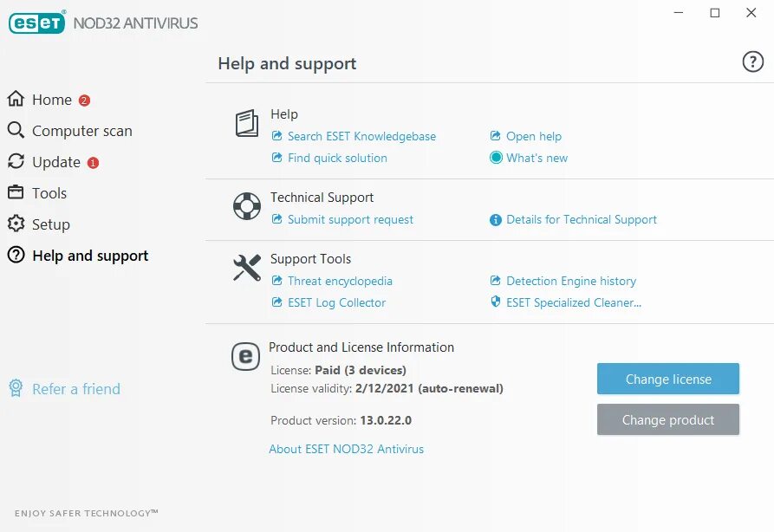Viewport: 774px width, 532px height.
Task: Click the Technical Support lifebuoy icon
Action: 247,206
